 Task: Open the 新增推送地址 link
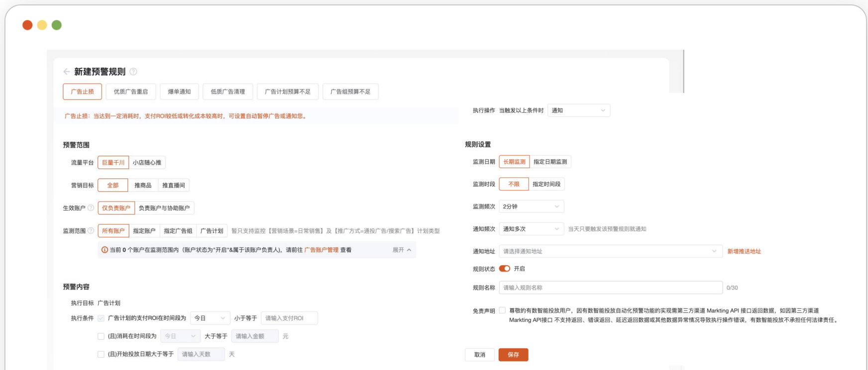744,251
